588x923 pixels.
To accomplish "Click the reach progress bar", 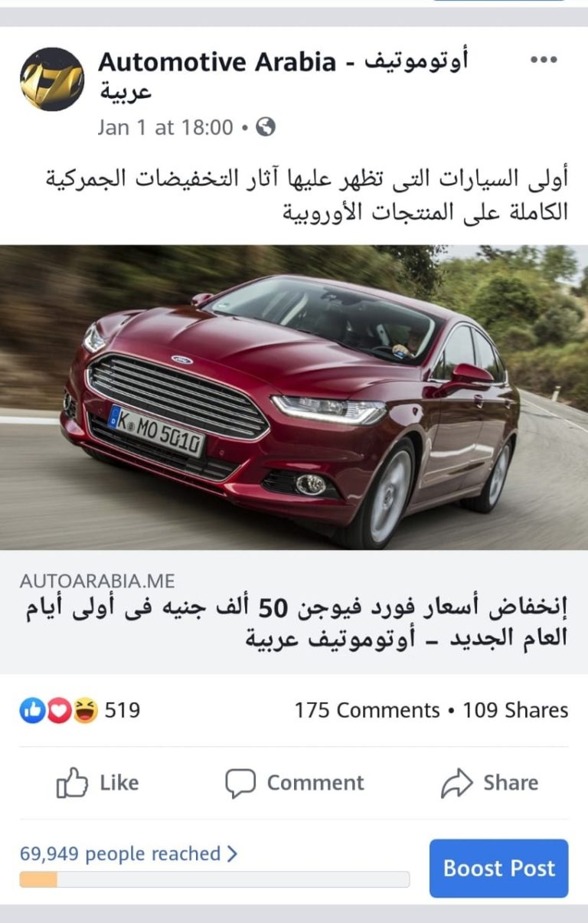I will tap(214, 879).
